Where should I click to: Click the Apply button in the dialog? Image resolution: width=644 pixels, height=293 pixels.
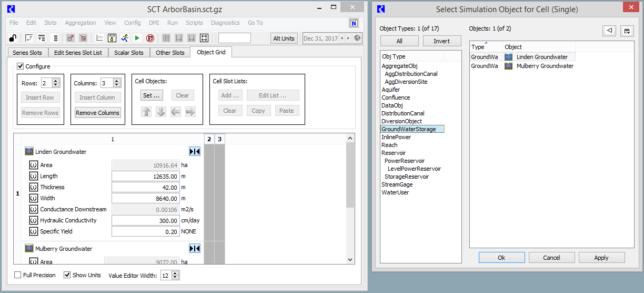tap(601, 258)
